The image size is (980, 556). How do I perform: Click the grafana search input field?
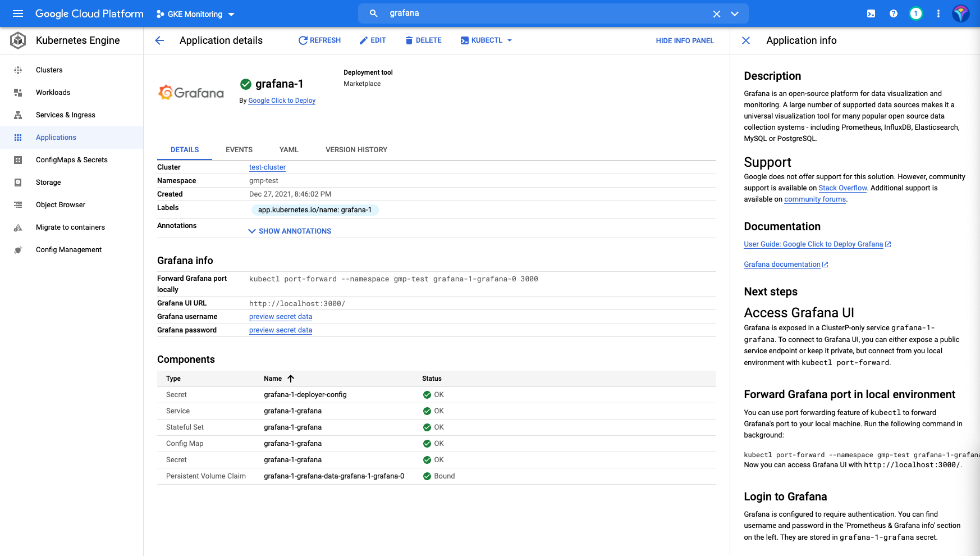pyautogui.click(x=547, y=13)
